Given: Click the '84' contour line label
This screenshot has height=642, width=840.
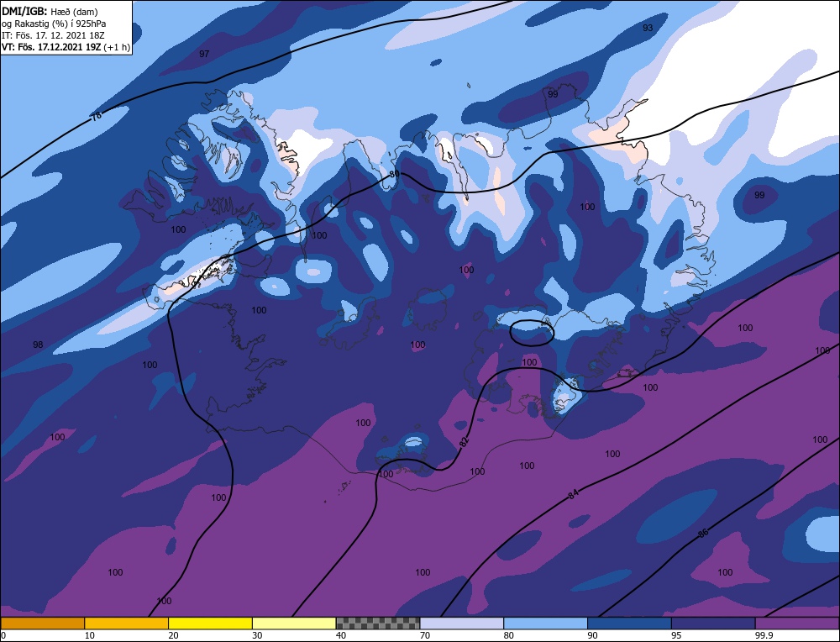Looking at the screenshot, I should (574, 494).
